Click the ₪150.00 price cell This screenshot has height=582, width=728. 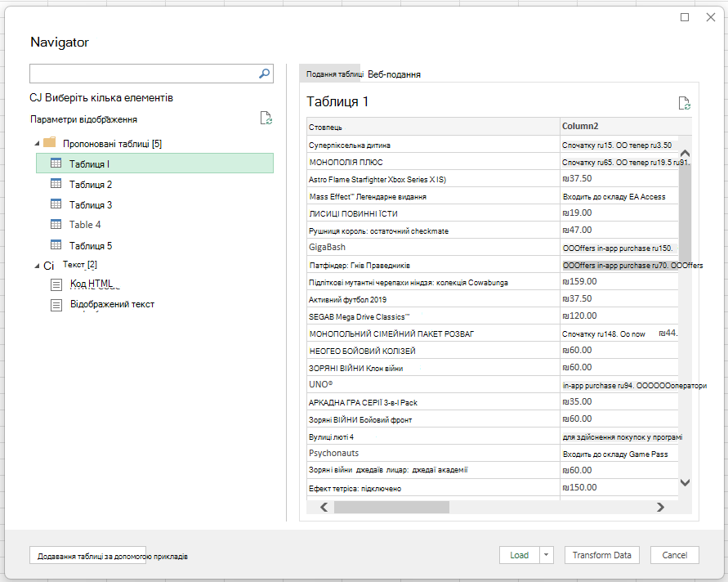[619, 487]
